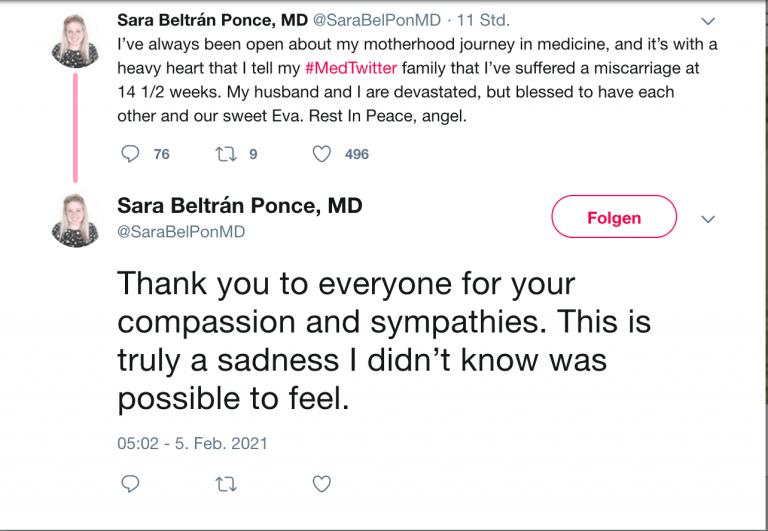Open the top tweet's profile avatar
Screen dimensions: 768x531
75,40
